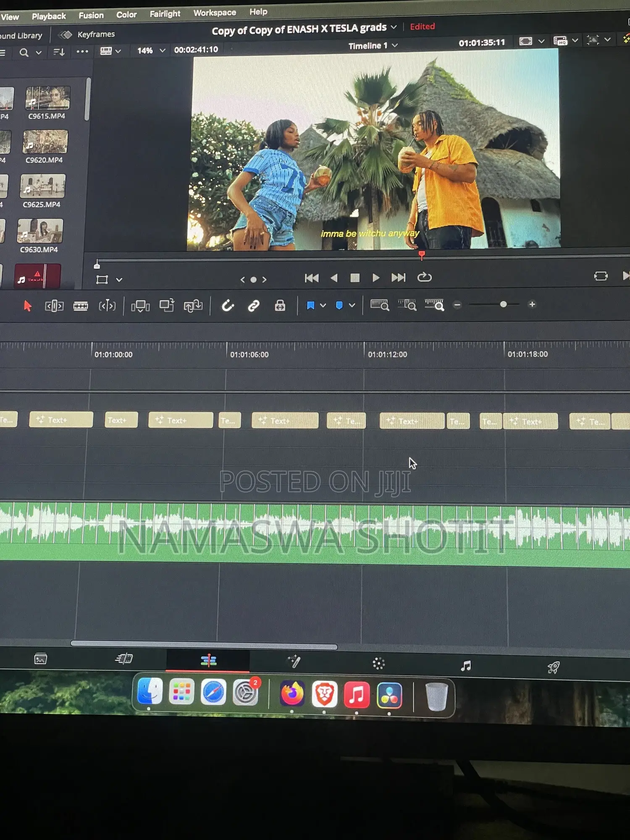Stop playback
This screenshot has width=630, height=840.
tap(355, 278)
